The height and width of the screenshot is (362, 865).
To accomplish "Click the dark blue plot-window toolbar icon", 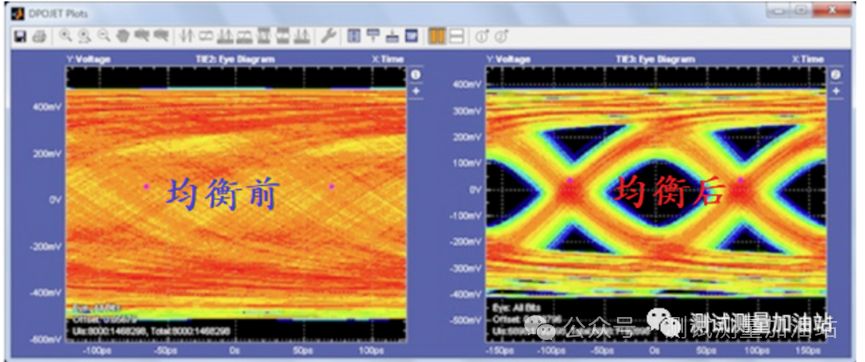I will coord(411,36).
